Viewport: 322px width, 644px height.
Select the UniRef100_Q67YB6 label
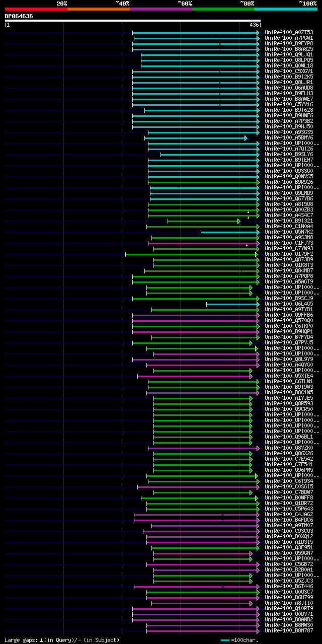(x=289, y=199)
